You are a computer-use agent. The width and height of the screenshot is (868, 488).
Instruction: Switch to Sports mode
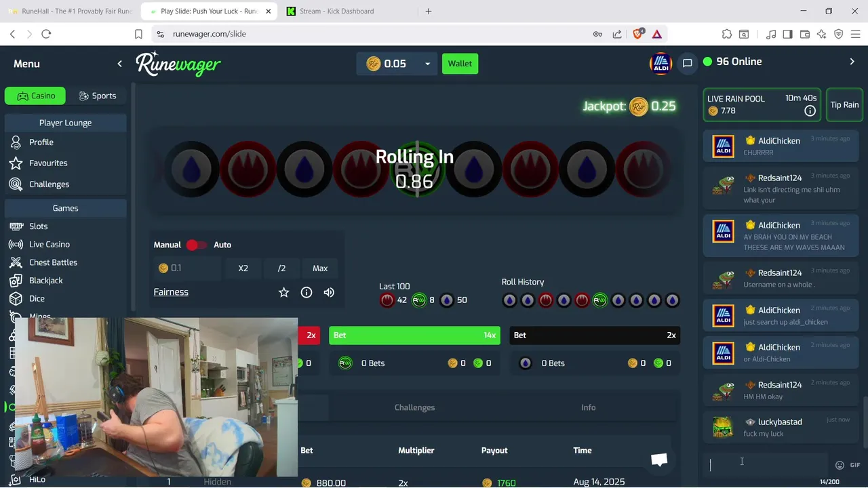point(98,96)
